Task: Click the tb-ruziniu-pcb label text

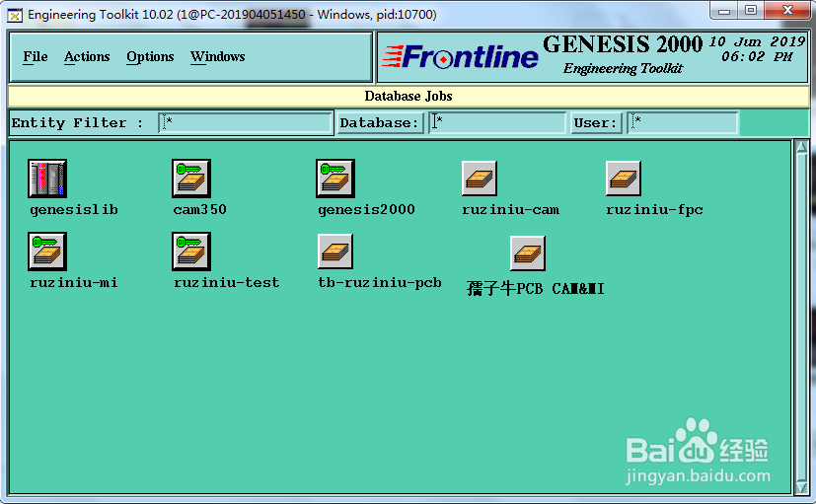Action: pyautogui.click(x=380, y=283)
